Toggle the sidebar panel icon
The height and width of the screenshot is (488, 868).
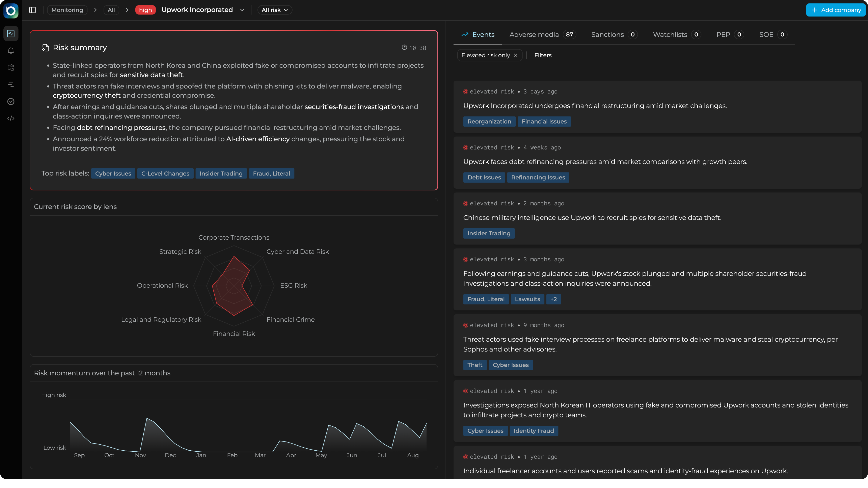[32, 10]
